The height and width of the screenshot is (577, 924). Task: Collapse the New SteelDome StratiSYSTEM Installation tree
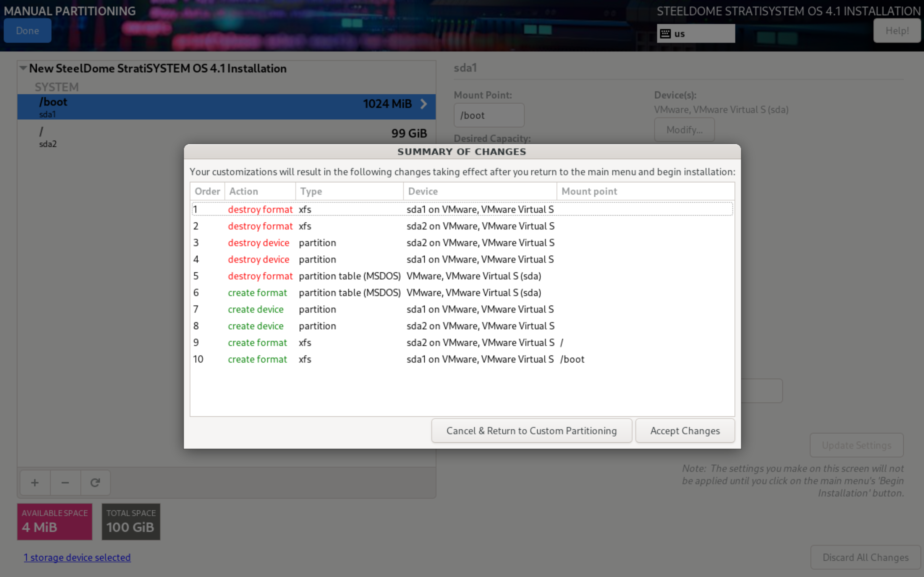pos(23,68)
